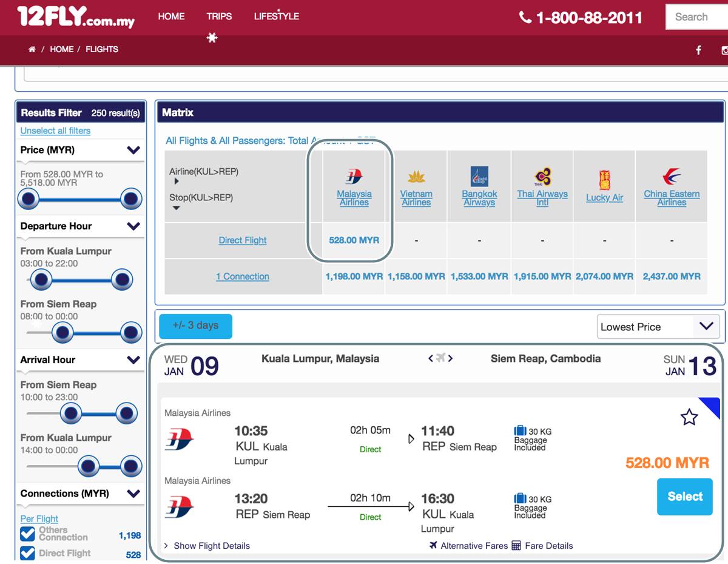This screenshot has height=564, width=728.
Task: Go to FLIGHTS in breadcrumb
Action: [102, 49]
